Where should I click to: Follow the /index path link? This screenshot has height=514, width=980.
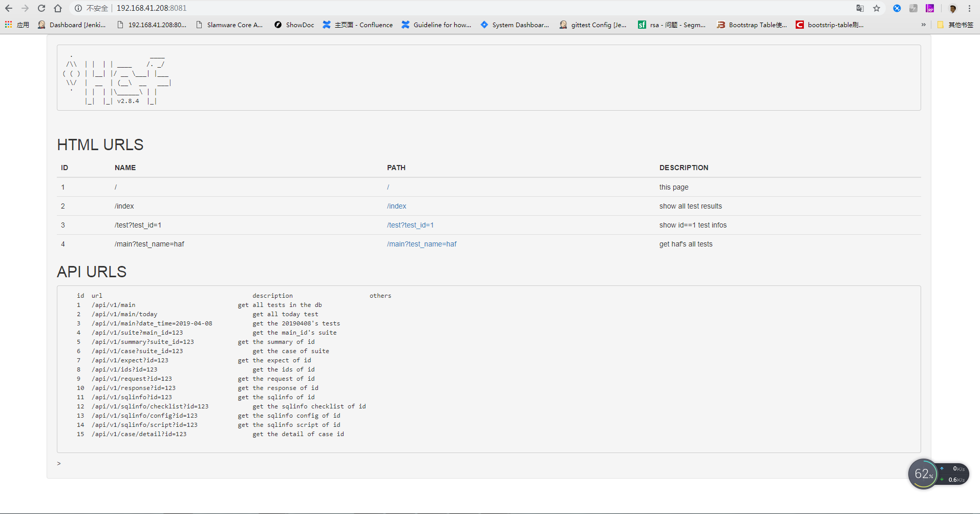397,206
